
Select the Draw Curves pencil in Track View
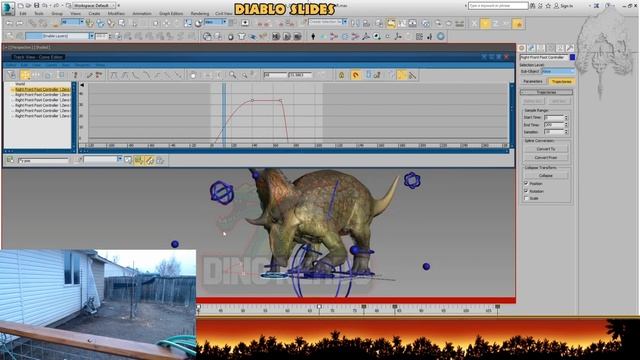89,75
